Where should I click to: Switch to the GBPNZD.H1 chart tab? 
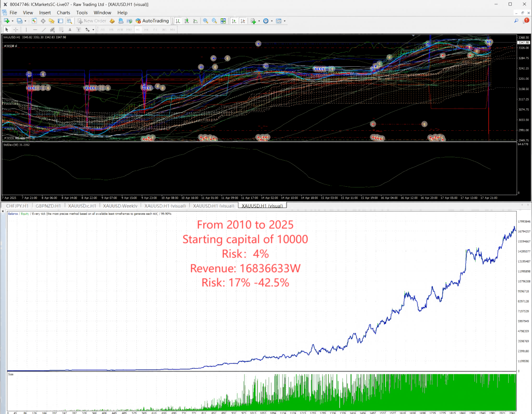tap(48, 206)
